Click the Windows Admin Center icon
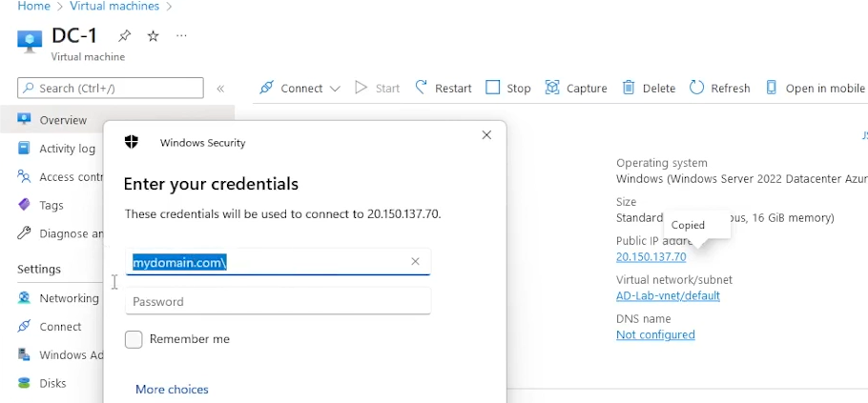The width and height of the screenshot is (868, 403). pyautogui.click(x=24, y=354)
